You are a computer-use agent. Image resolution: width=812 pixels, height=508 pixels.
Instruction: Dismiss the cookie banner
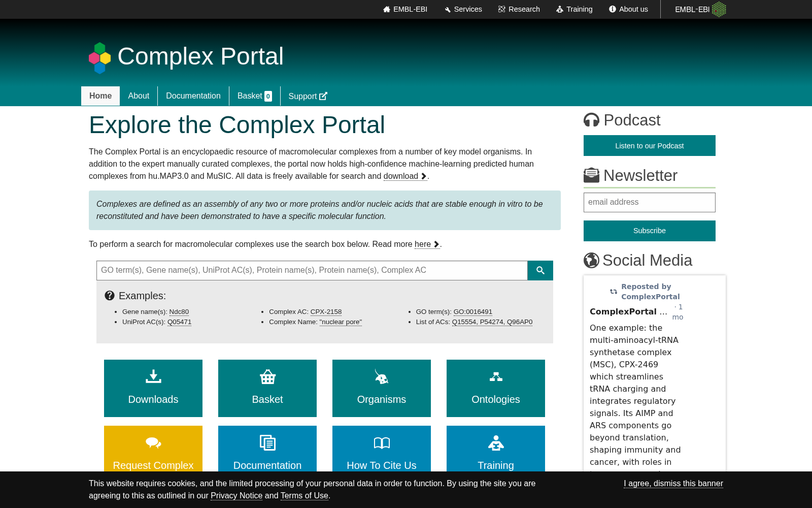tap(673, 484)
